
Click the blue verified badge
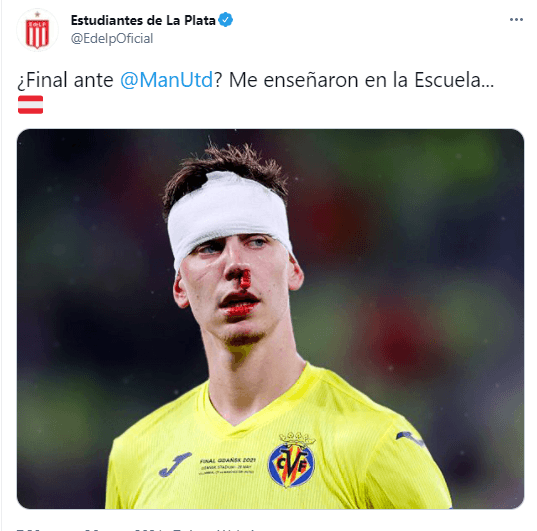(x=226, y=20)
